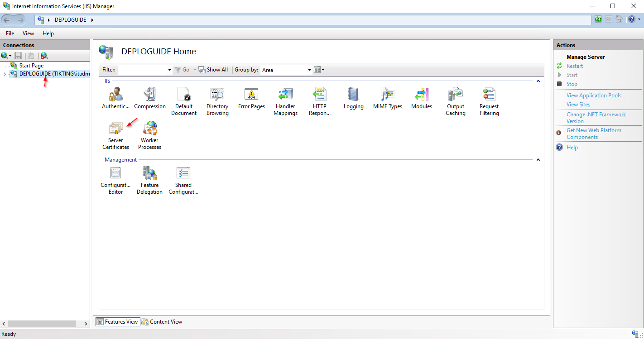Open the Authentication feature icon

[115, 95]
